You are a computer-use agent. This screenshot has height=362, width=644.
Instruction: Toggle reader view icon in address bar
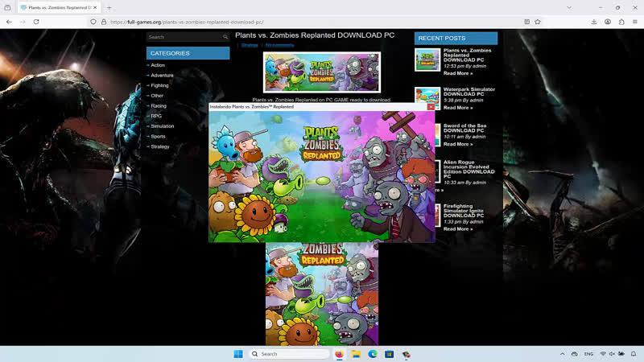coord(527,22)
